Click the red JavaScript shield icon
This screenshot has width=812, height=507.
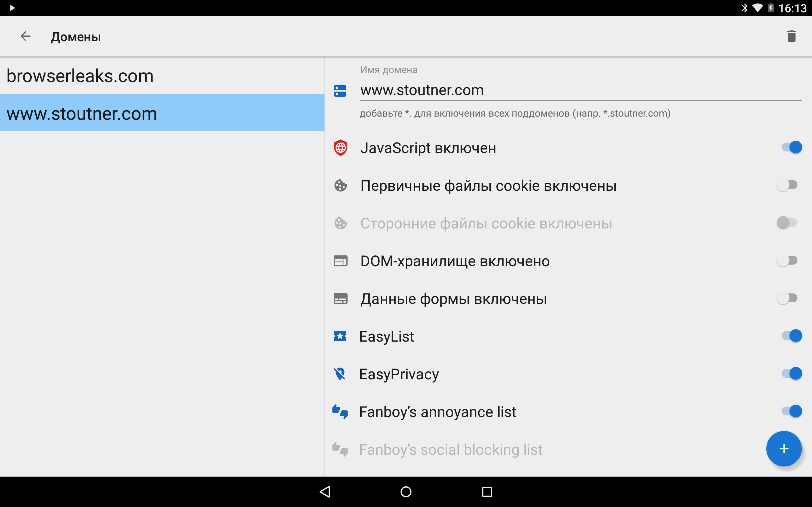coord(340,148)
